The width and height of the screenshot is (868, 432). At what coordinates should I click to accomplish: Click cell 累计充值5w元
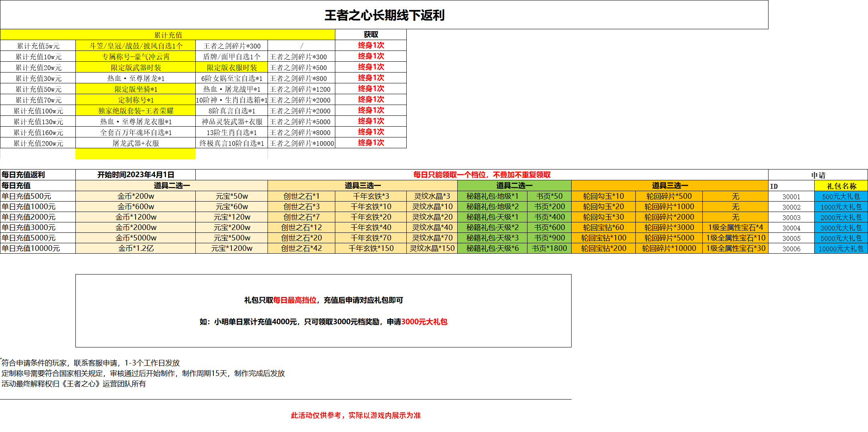pyautogui.click(x=38, y=46)
